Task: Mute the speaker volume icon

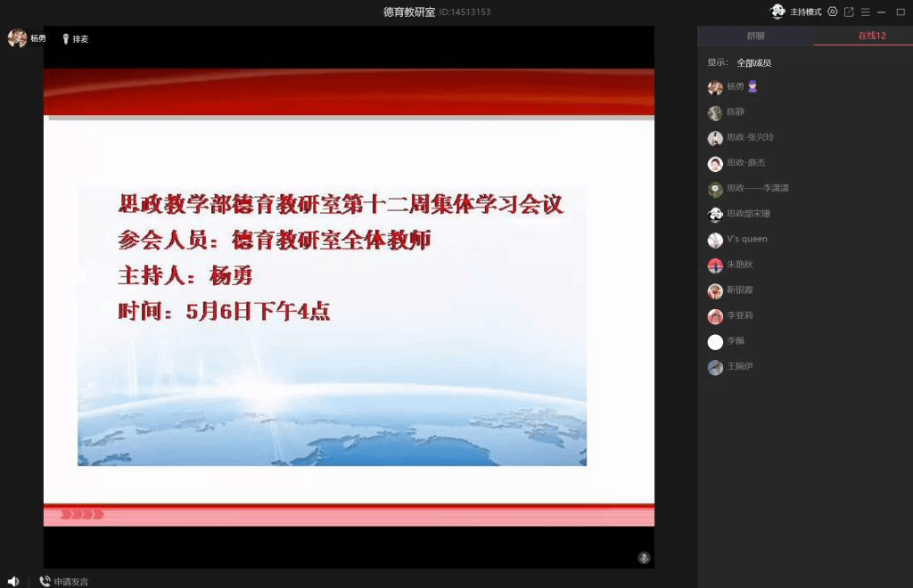Action: (x=13, y=581)
